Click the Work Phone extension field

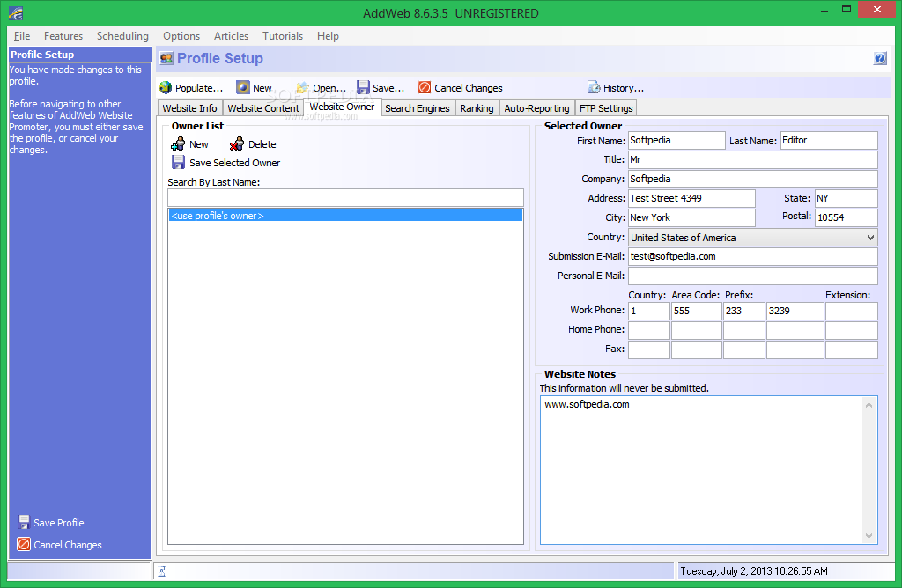852,311
